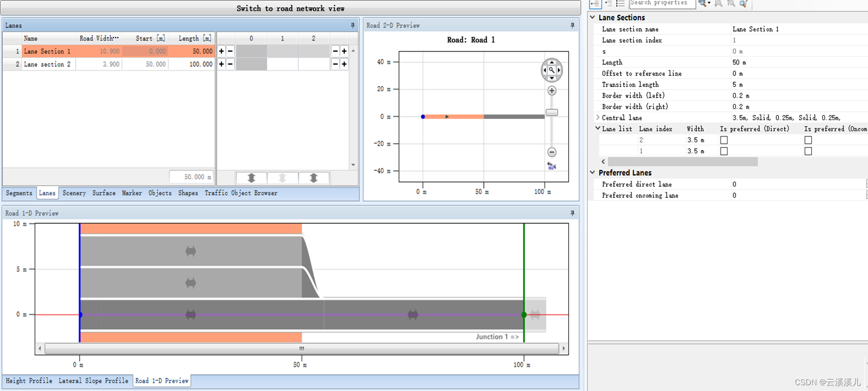The height and width of the screenshot is (391, 868).
Task: Open the Objects tab
Action: point(160,193)
